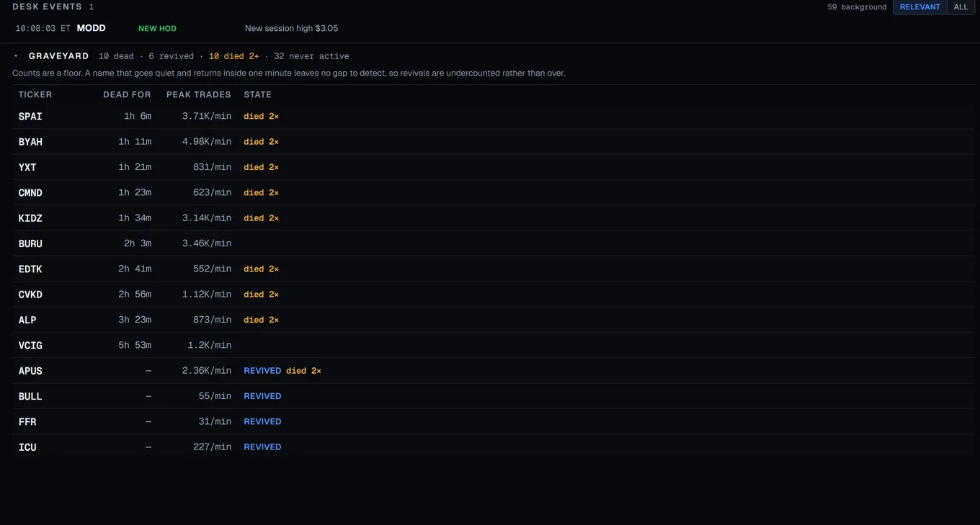Click the 4.98K/min peak trades value
The width and height of the screenshot is (980, 525).
(207, 142)
